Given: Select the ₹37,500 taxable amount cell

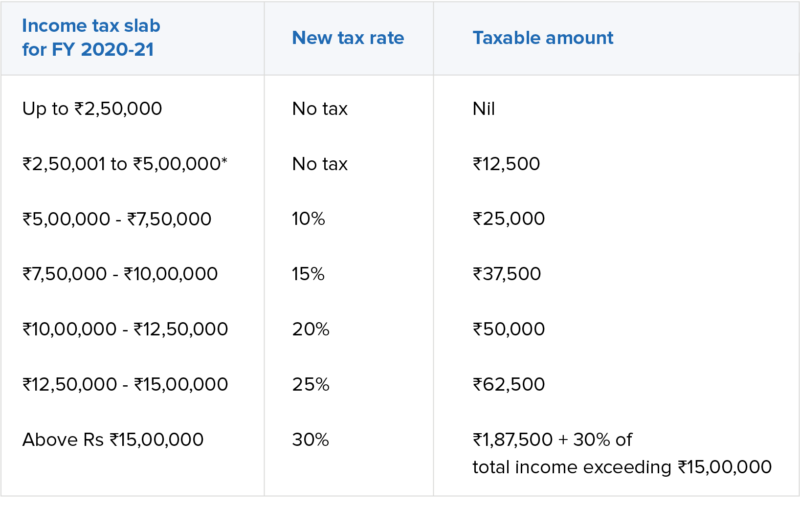Looking at the screenshot, I should pyautogui.click(x=508, y=273).
